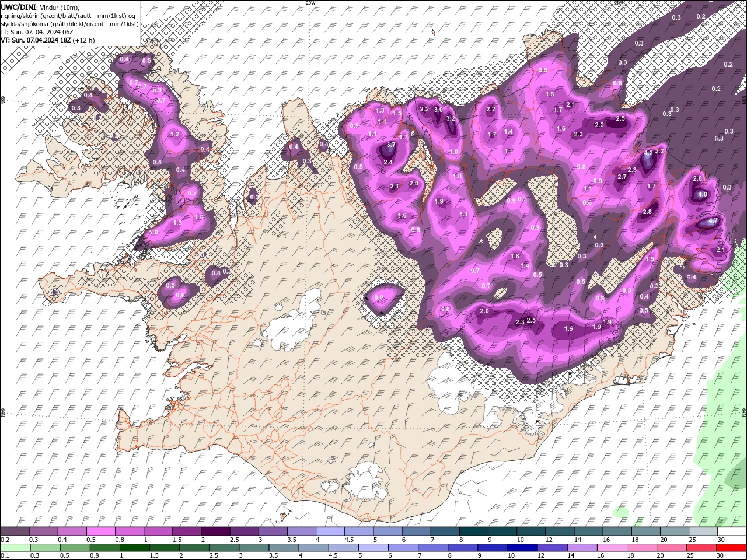The image size is (747, 560).
Task: Click the '30' label of the snow legend
Action: [x=721, y=540]
